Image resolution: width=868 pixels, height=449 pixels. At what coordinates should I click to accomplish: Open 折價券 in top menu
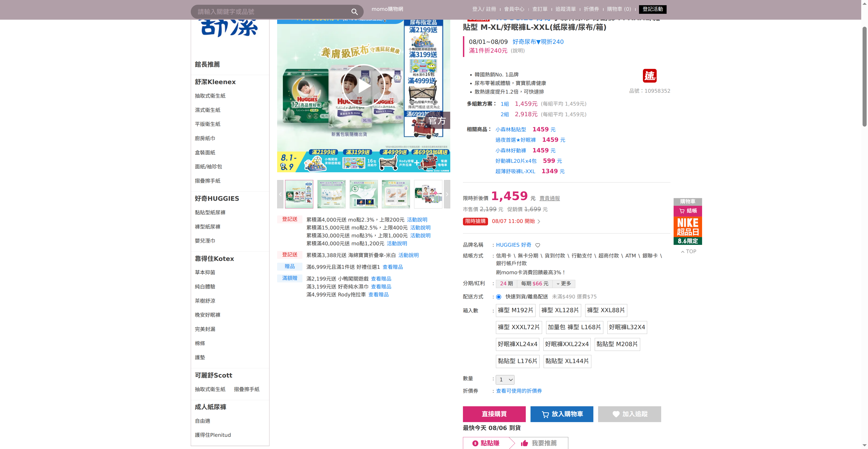pyautogui.click(x=591, y=9)
